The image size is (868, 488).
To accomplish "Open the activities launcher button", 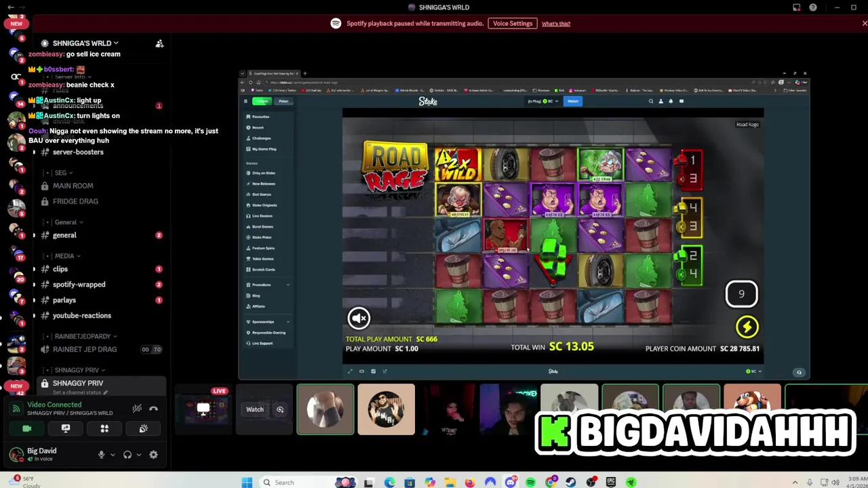I will coord(104,428).
